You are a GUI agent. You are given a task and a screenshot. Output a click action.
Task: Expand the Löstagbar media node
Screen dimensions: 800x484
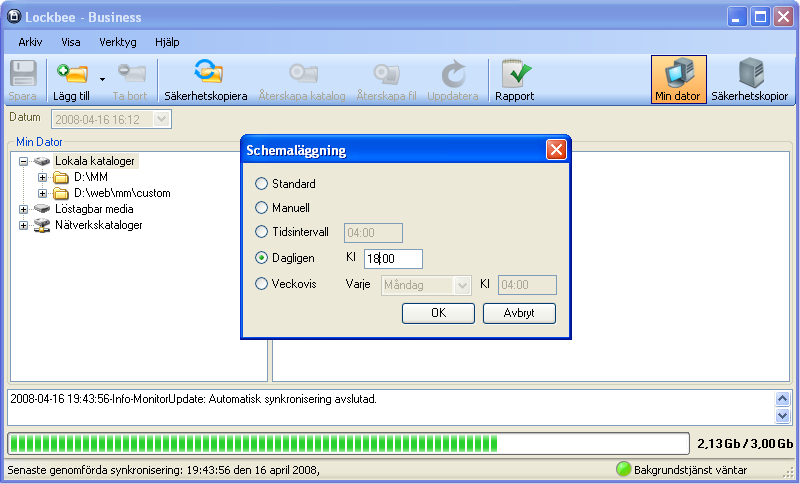coord(23,209)
